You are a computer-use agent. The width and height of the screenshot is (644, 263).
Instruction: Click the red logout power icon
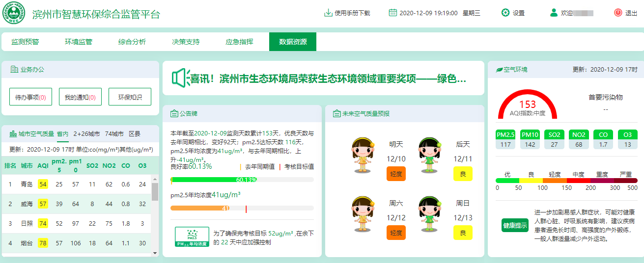618,13
